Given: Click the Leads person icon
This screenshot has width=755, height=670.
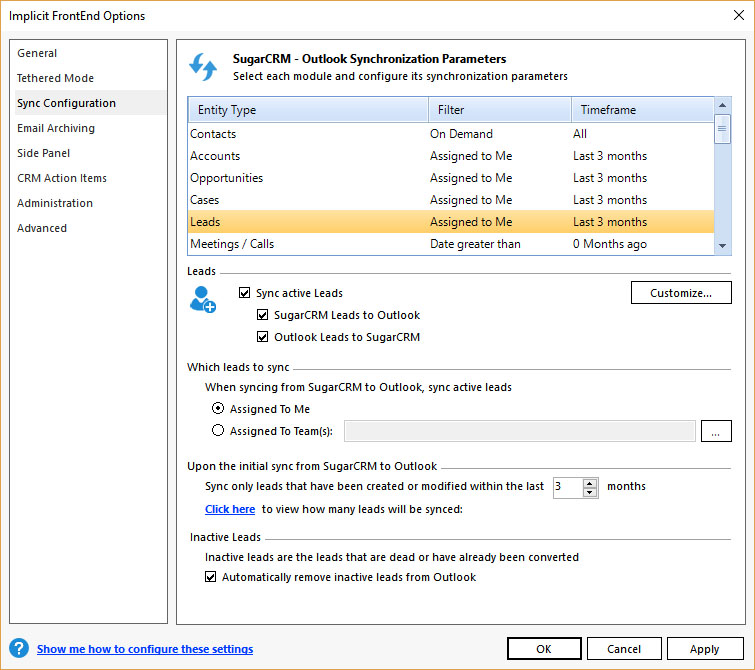Looking at the screenshot, I should [203, 299].
